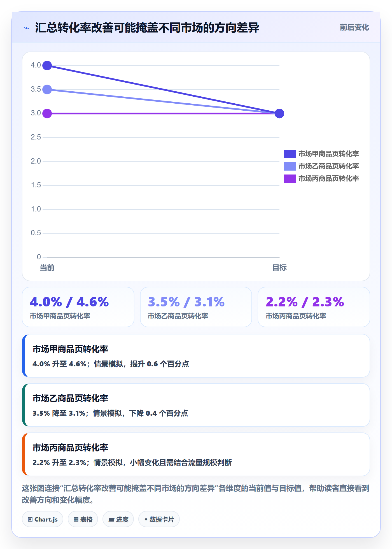Viewport: 392px width, 549px height.
Task: Select the data point at 目标
Action: tap(279, 113)
